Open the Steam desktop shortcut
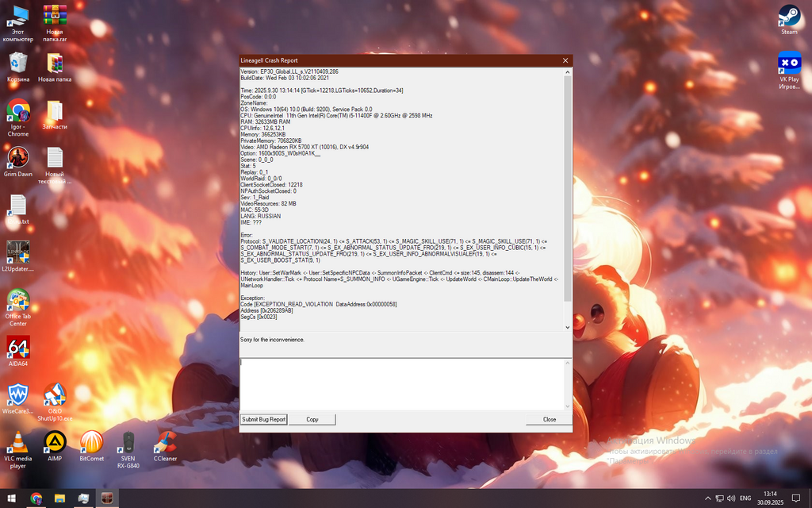Image resolution: width=812 pixels, height=508 pixels. pyautogui.click(x=789, y=17)
